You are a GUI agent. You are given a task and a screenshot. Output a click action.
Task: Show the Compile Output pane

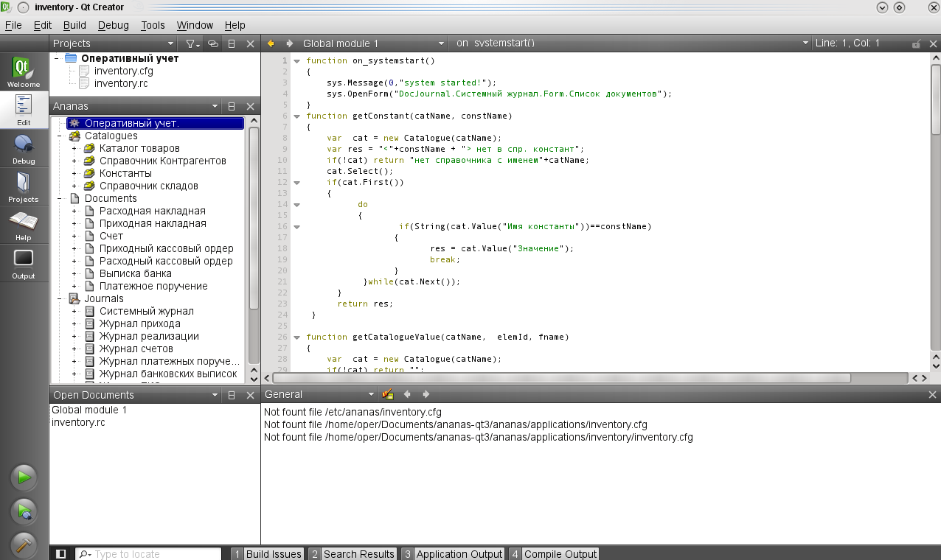click(x=554, y=554)
